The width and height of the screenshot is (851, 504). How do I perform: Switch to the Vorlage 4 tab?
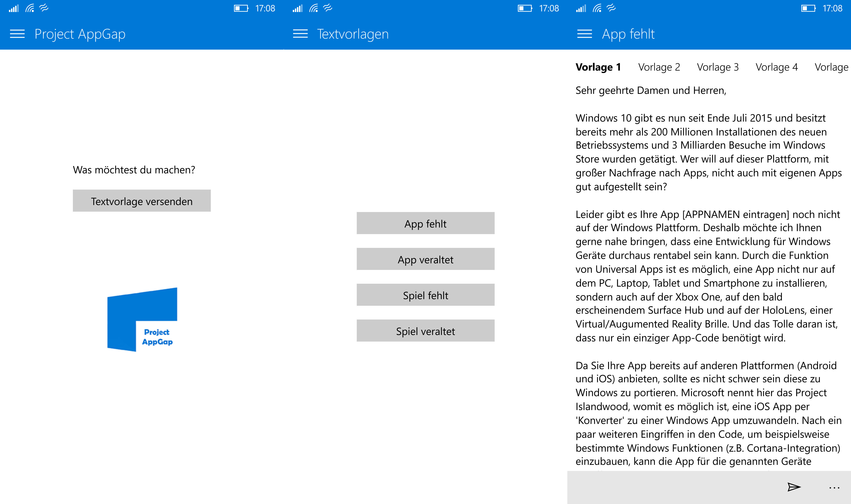[777, 67]
